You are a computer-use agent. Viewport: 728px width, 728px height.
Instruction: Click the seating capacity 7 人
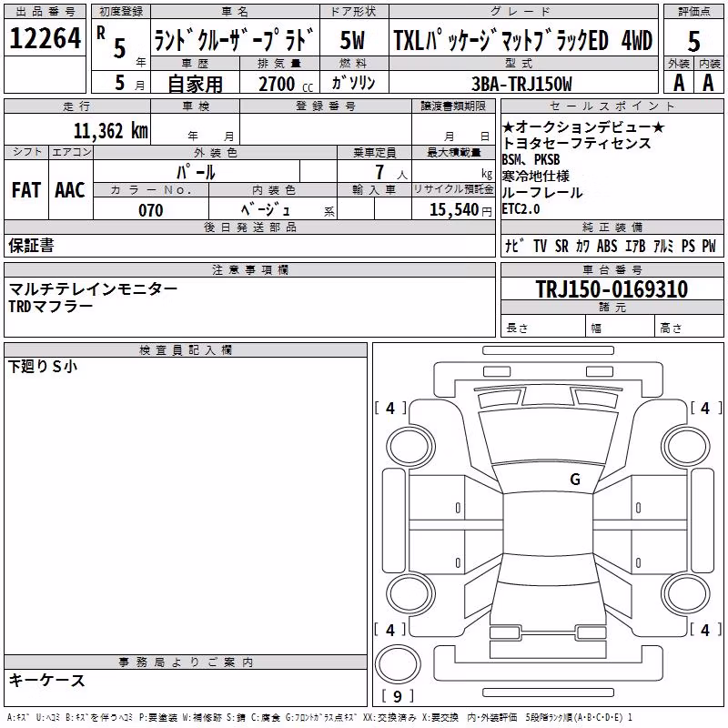point(391,172)
